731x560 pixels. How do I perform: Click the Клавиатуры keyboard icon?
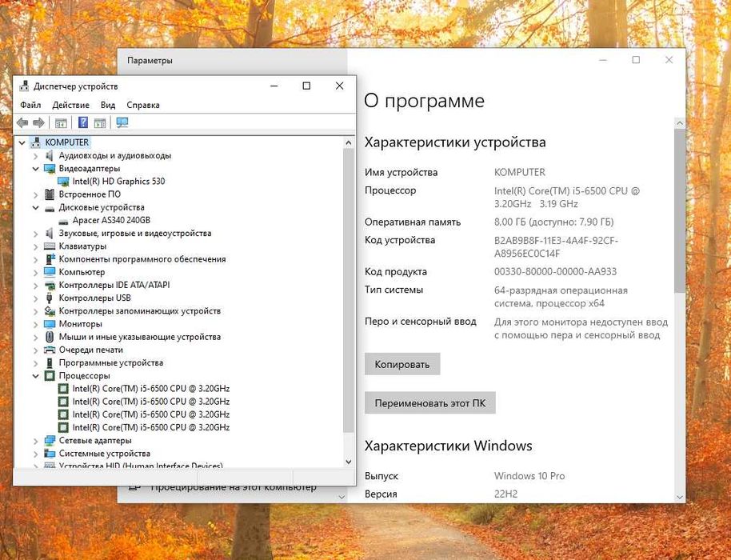click(x=50, y=246)
